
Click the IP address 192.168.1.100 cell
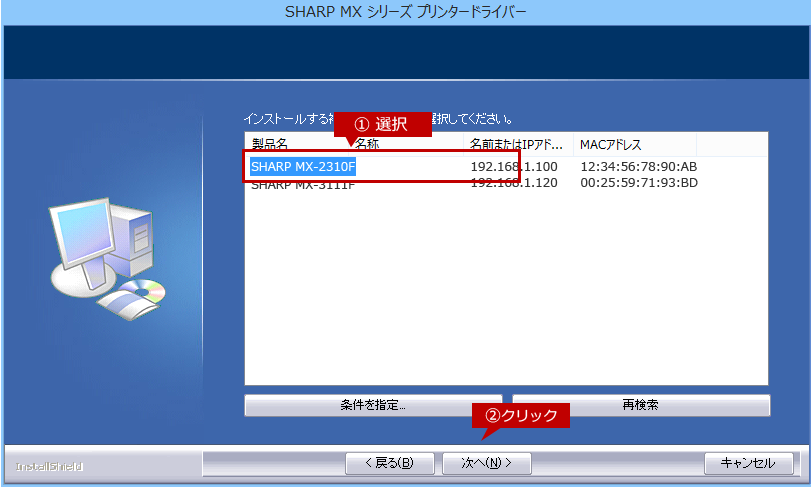tap(514, 166)
